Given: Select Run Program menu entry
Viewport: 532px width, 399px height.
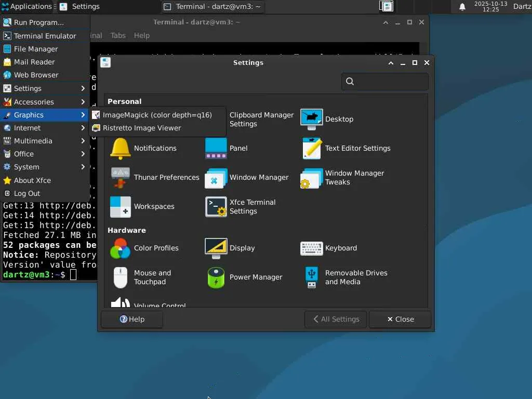Looking at the screenshot, I should (45, 22).
